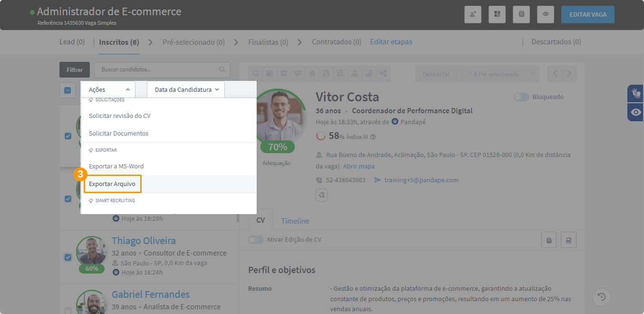Click the EDITAR VAGA button
Image resolution: width=644 pixels, height=314 pixels.
click(x=587, y=14)
